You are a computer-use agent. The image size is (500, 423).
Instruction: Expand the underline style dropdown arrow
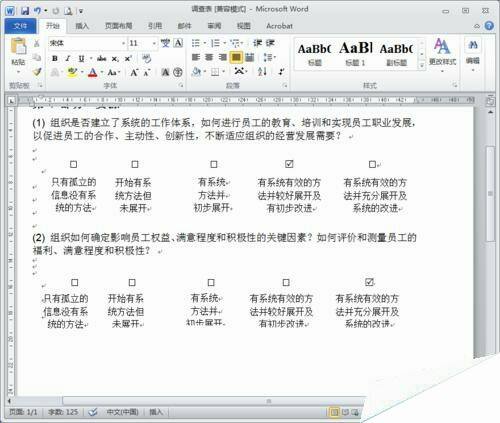[x=91, y=59]
